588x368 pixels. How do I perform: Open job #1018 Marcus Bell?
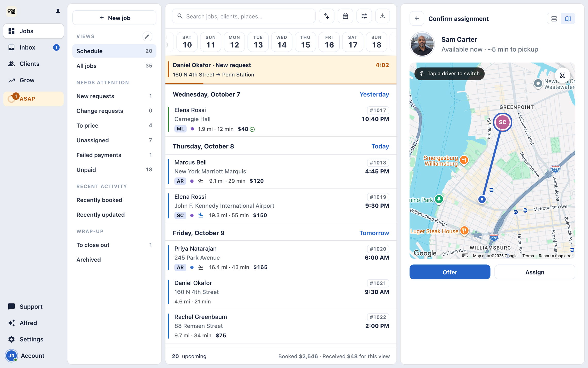(x=281, y=172)
